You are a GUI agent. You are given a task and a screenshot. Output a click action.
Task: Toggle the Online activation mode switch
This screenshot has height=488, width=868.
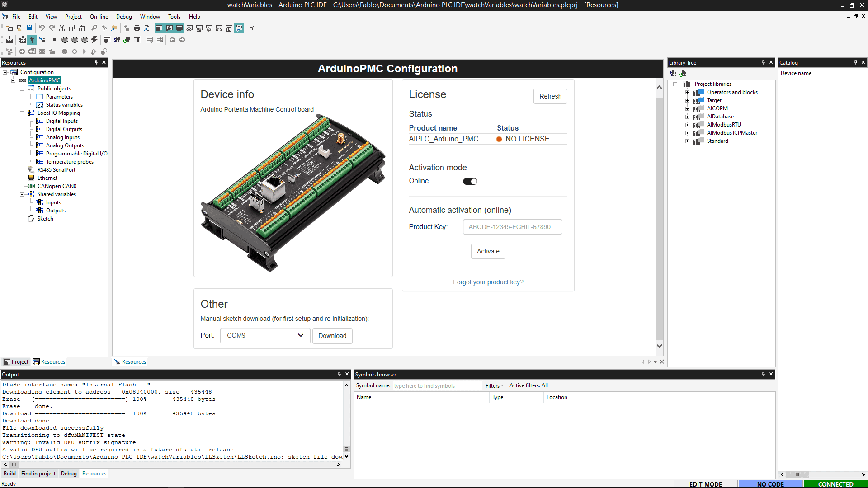(470, 181)
